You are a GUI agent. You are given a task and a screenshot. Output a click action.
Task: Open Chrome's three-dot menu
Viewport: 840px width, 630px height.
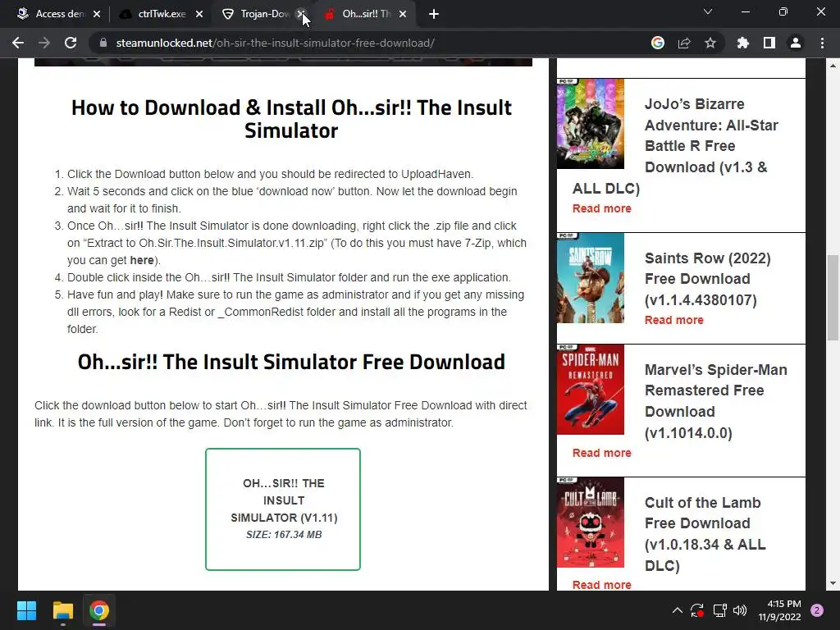point(822,43)
